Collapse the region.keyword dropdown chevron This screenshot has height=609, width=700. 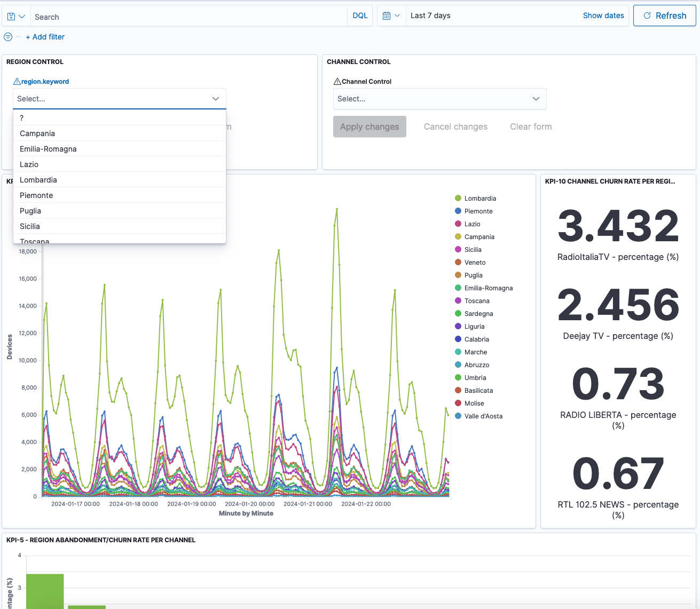(x=216, y=99)
